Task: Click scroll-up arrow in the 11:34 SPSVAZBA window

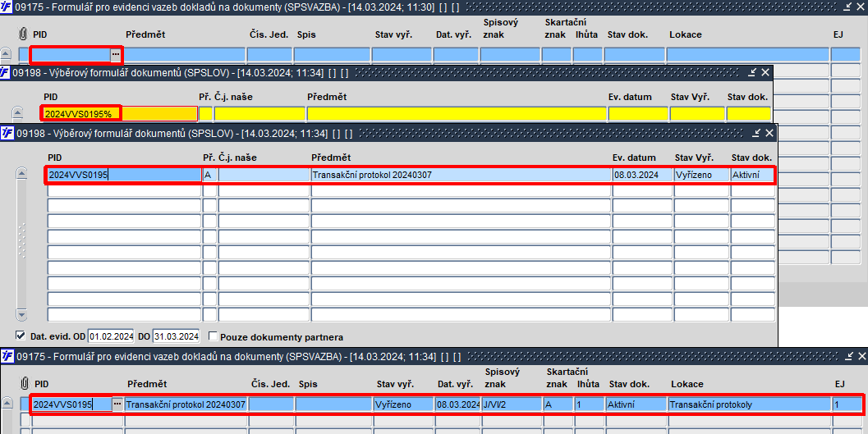Action: pyautogui.click(x=7, y=404)
